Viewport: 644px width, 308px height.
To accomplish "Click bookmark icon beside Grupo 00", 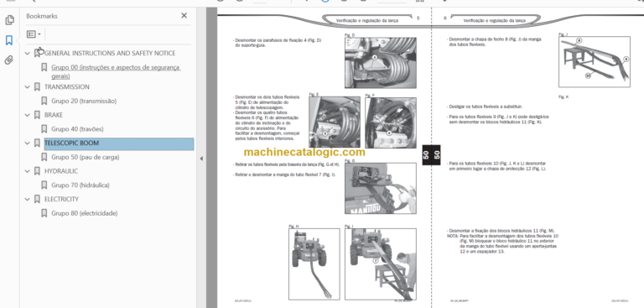I will click(x=44, y=67).
